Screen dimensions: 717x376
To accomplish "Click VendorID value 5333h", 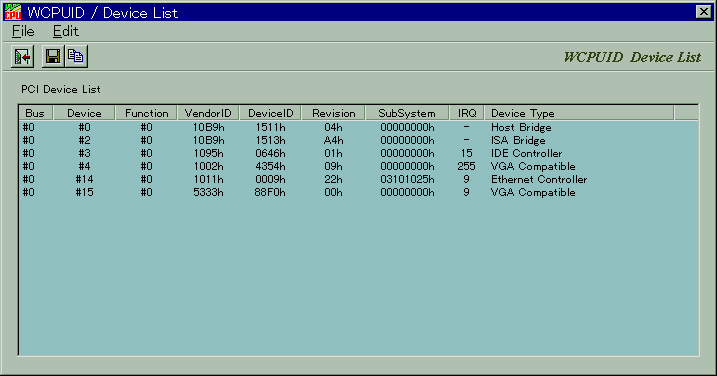I will pyautogui.click(x=208, y=193).
